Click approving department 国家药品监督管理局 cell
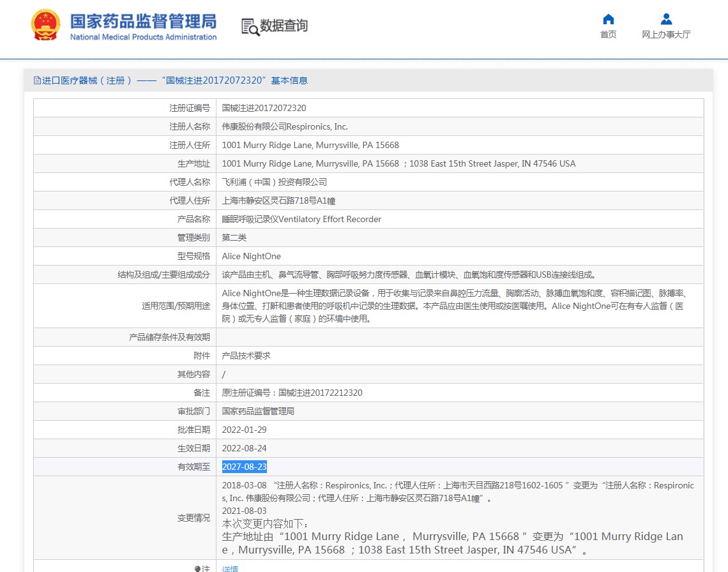728x572 pixels. [258, 411]
